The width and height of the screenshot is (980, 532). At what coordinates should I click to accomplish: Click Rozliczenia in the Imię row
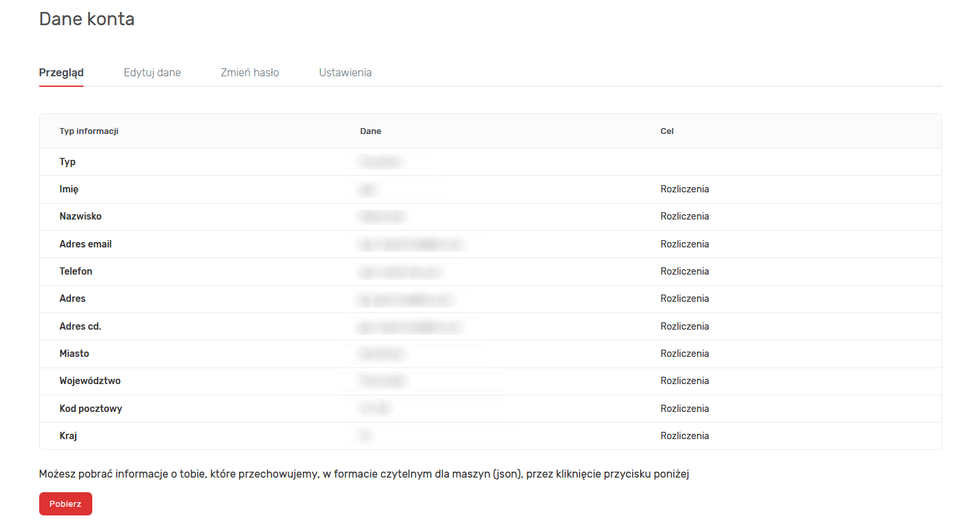pos(685,189)
